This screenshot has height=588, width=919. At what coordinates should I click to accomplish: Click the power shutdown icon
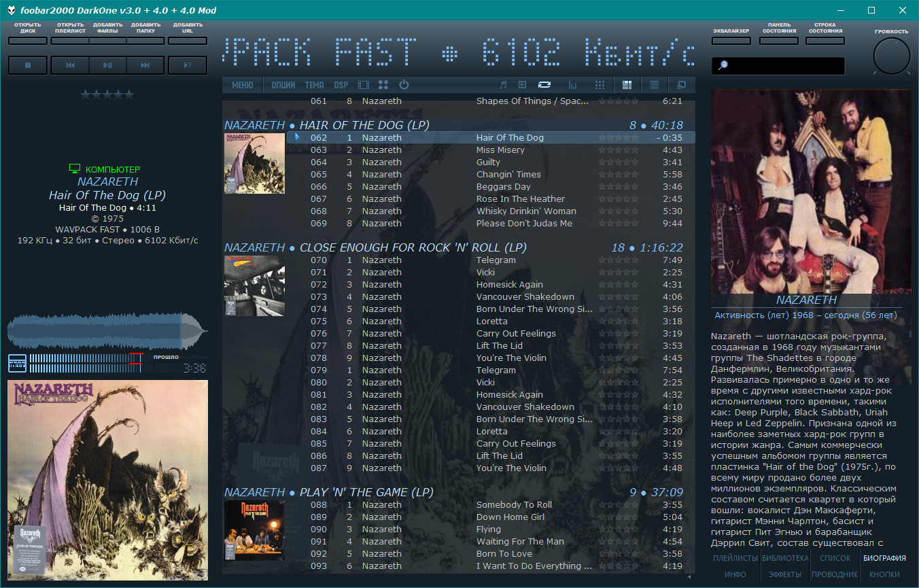coord(404,85)
